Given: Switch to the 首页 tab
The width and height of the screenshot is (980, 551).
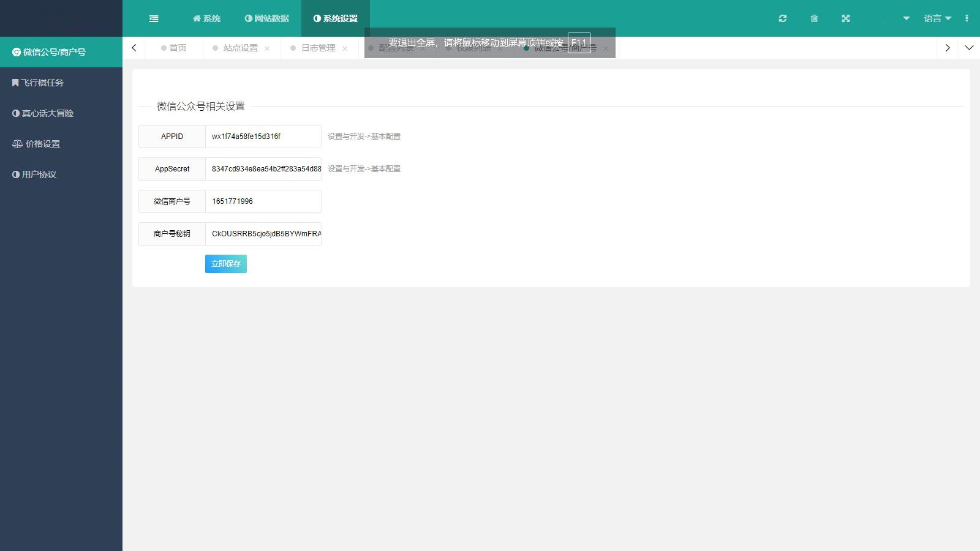Looking at the screenshot, I should point(174,48).
